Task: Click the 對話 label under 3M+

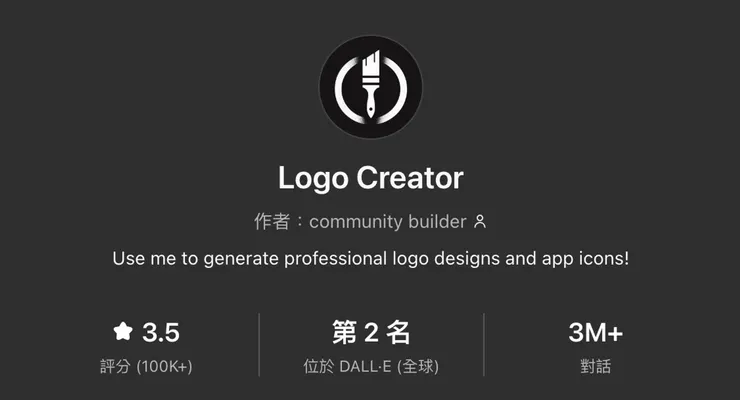Action: (x=596, y=366)
